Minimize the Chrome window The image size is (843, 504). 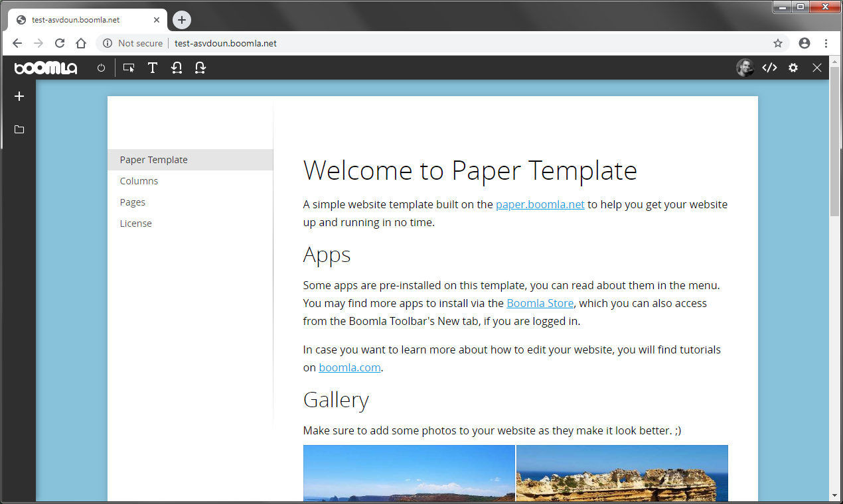pyautogui.click(x=783, y=7)
